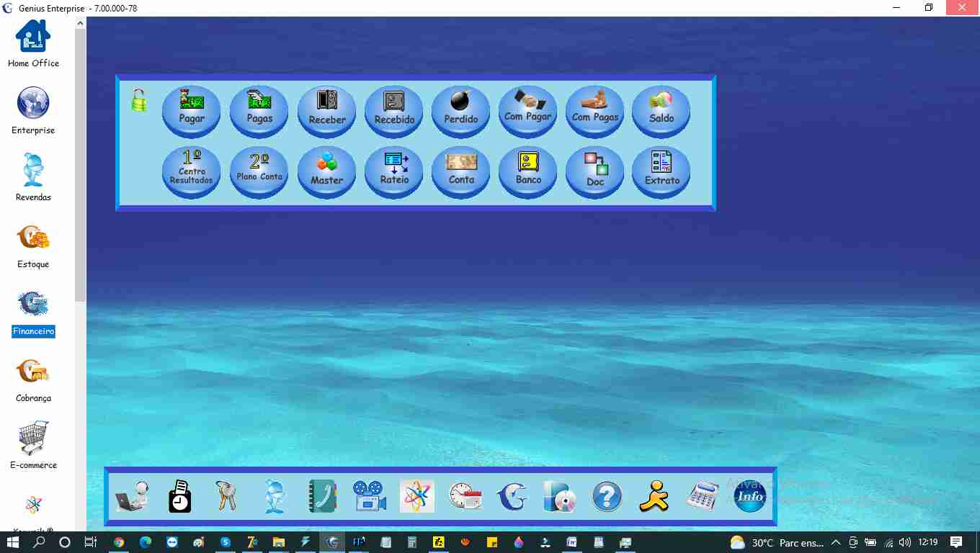Open the Master colored spheres button
The height and width of the screenshot is (553, 980).
(x=327, y=171)
